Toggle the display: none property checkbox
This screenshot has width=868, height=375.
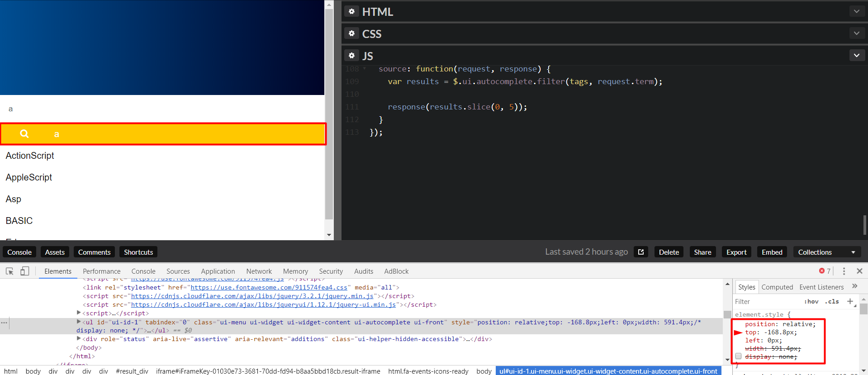tap(739, 356)
